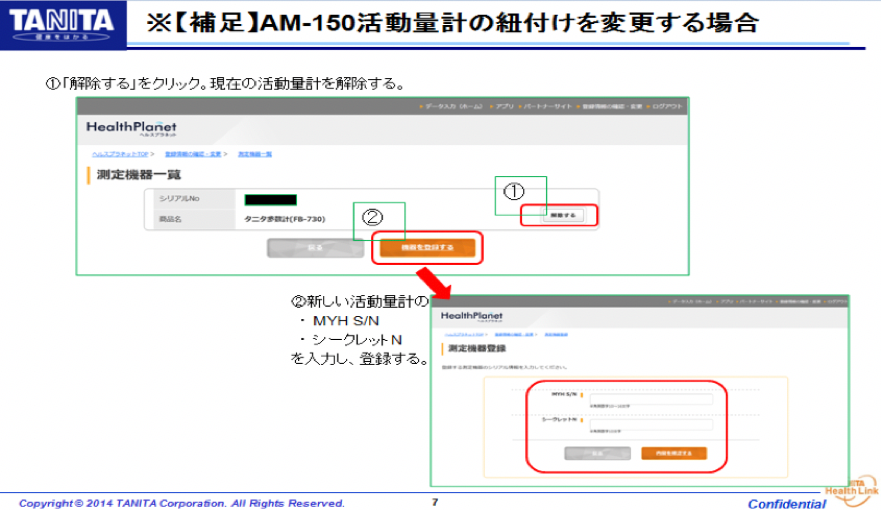Open アプリ in the upper screenshot's navigation bar
The image size is (881, 510).
click(503, 106)
